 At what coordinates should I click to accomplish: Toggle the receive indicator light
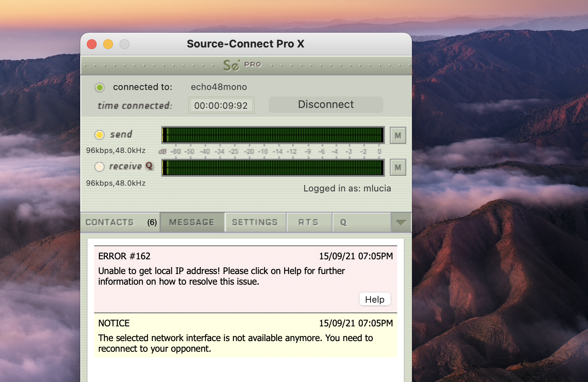(100, 167)
